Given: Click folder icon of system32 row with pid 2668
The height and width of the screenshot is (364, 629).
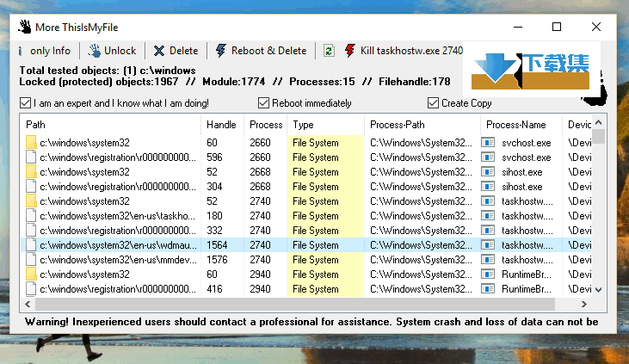Looking at the screenshot, I should click(x=31, y=172).
